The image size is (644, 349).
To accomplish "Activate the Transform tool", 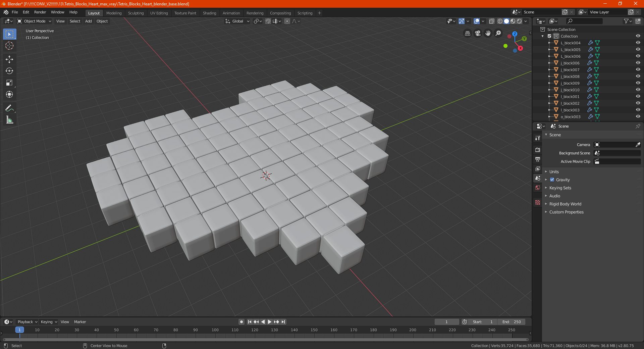I will tap(9, 94).
